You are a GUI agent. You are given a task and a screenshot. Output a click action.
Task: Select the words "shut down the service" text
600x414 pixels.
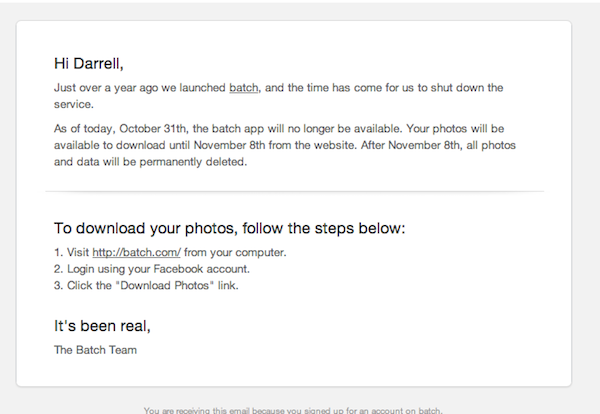tap(468, 88)
